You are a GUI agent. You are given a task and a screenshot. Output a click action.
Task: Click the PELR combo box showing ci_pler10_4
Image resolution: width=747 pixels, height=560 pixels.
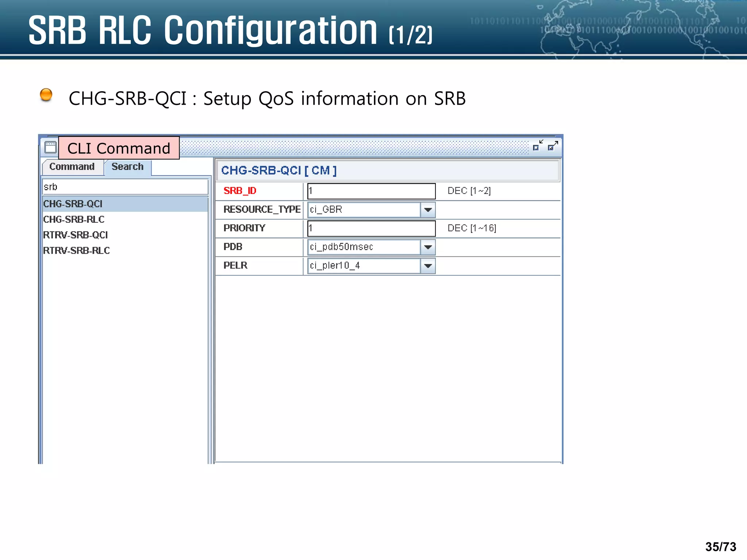click(371, 266)
